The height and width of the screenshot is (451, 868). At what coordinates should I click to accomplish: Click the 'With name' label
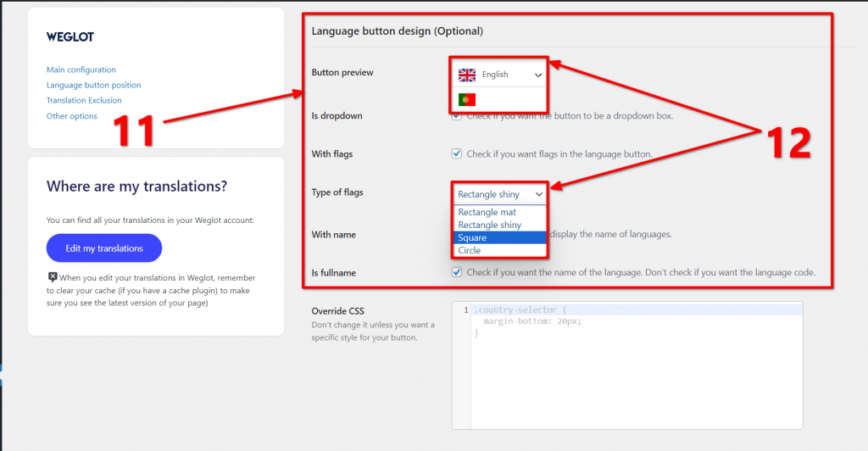click(x=333, y=235)
